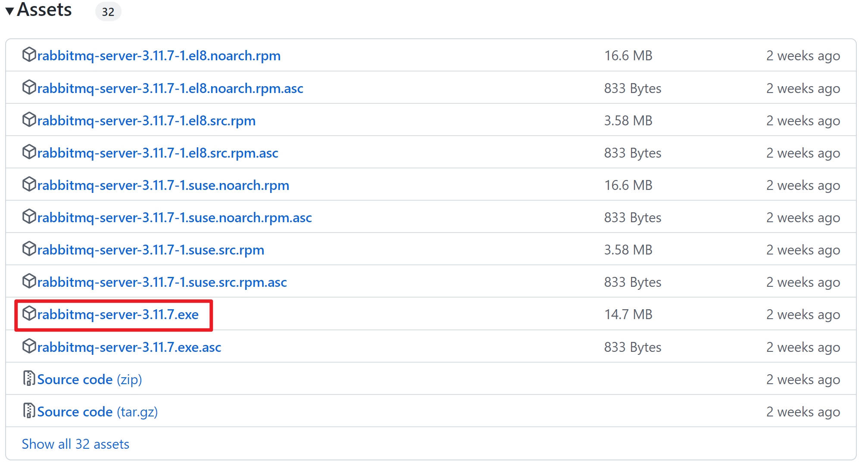Viewport: 868px width, 472px height.
Task: Click 16.6 MB size in el8.noarch.rpm row
Action: [628, 56]
